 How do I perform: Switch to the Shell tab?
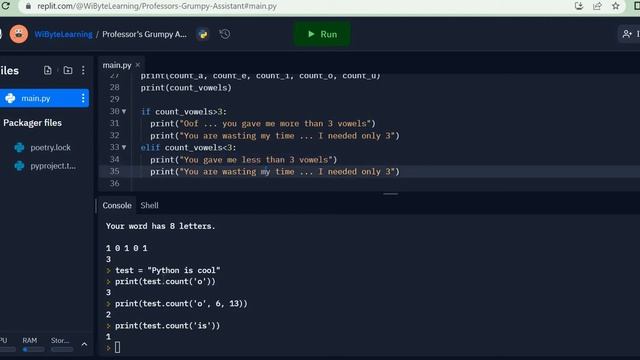[x=149, y=205]
